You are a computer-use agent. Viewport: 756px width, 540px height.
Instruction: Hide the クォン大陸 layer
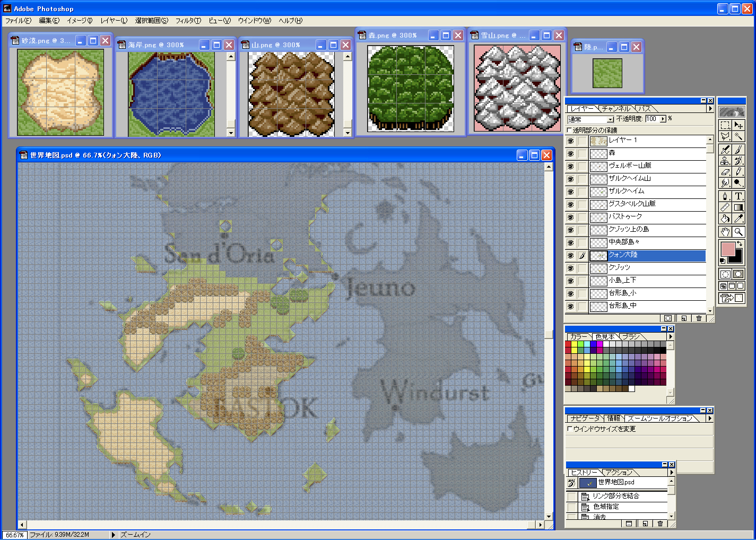(x=570, y=256)
